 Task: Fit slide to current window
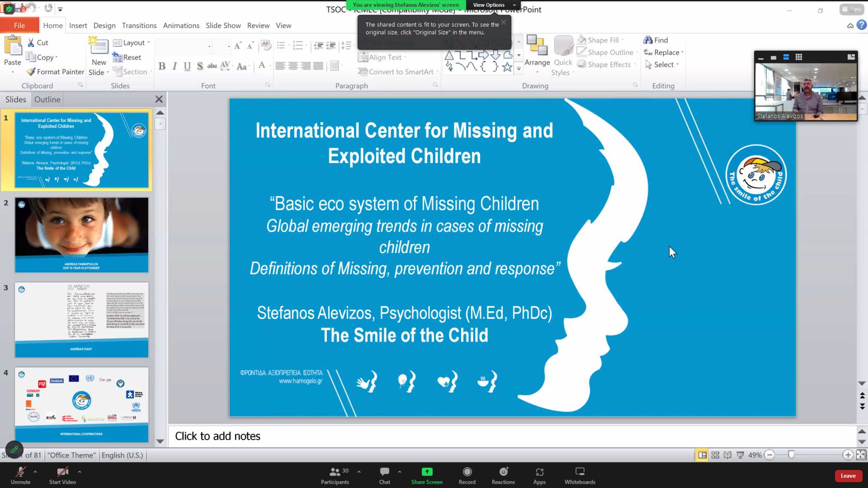click(x=861, y=455)
